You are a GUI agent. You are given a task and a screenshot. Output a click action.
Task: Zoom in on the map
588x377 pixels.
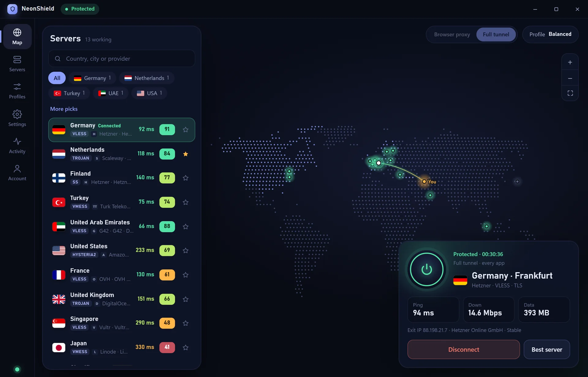(x=570, y=63)
